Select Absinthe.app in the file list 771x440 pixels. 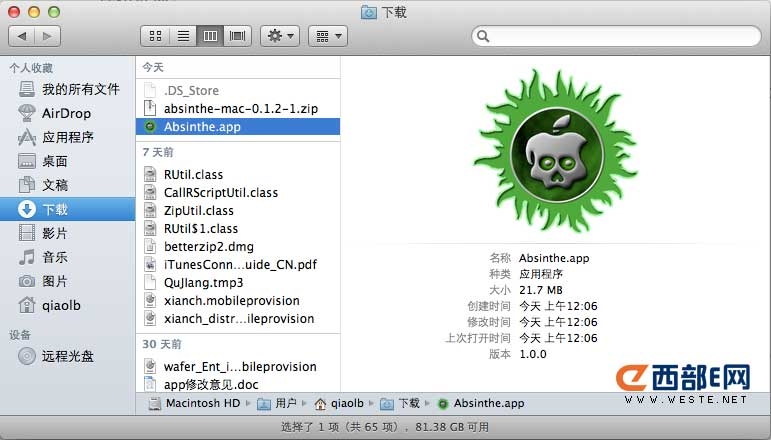pos(238,127)
